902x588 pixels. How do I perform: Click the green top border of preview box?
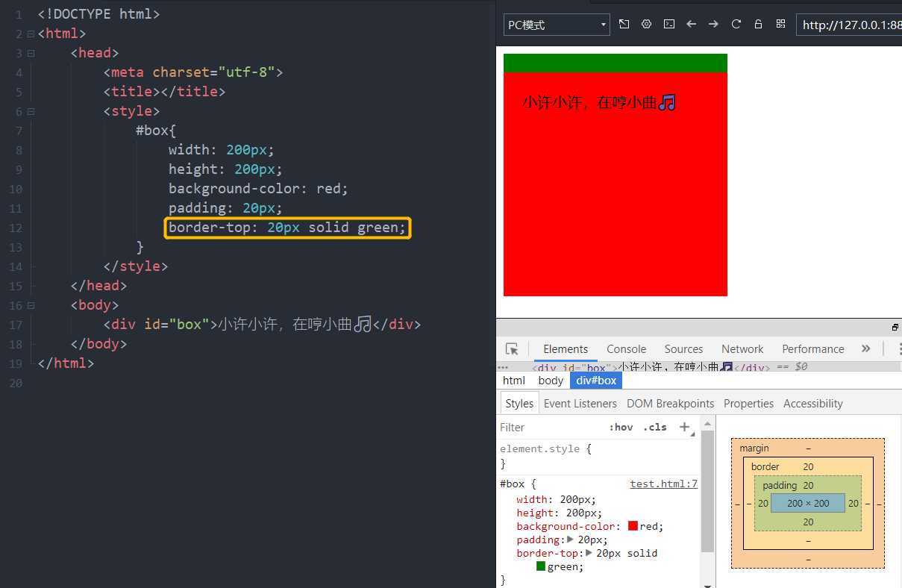616,63
